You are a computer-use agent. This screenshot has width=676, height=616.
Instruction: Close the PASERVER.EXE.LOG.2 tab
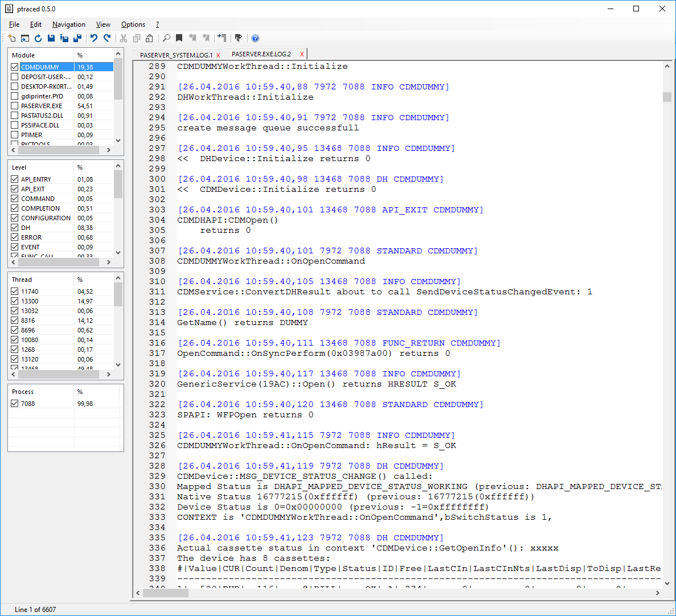coord(302,54)
